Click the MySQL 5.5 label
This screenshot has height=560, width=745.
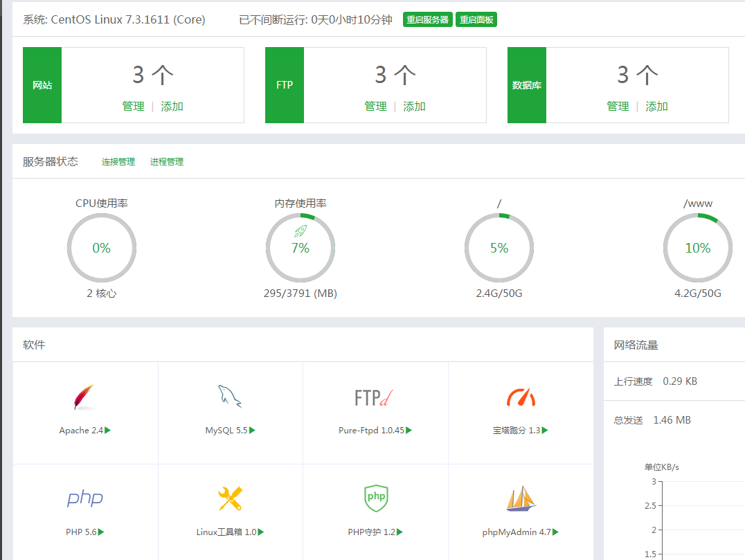coord(226,431)
